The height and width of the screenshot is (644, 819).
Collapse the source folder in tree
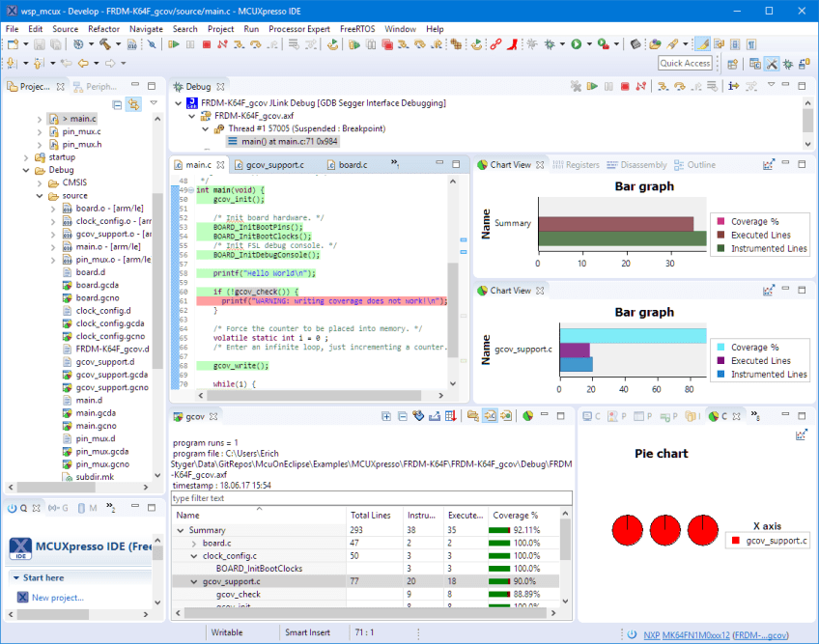coord(40,196)
